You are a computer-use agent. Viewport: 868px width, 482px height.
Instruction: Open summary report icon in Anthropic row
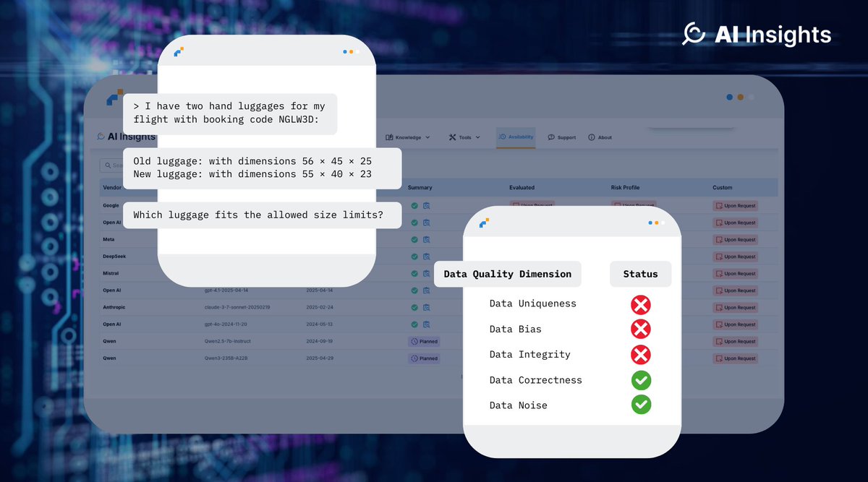(x=427, y=307)
